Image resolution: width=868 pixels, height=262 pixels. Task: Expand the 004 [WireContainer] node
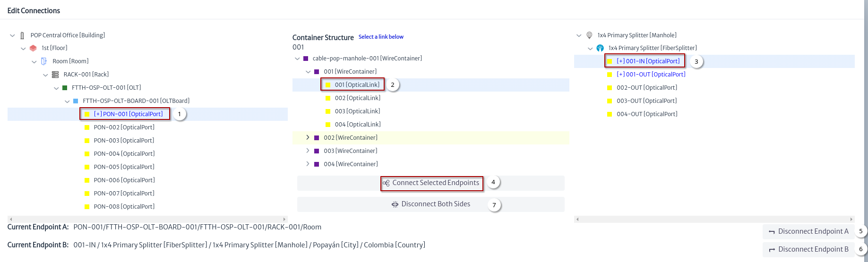308,164
